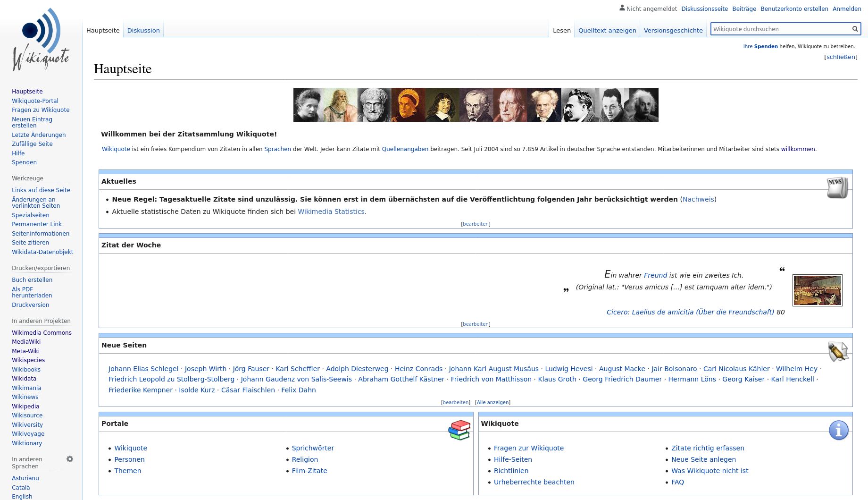Viewport: 868px width, 500px height.
Task: Click the Einstein portrait in banner
Action: 644,105
